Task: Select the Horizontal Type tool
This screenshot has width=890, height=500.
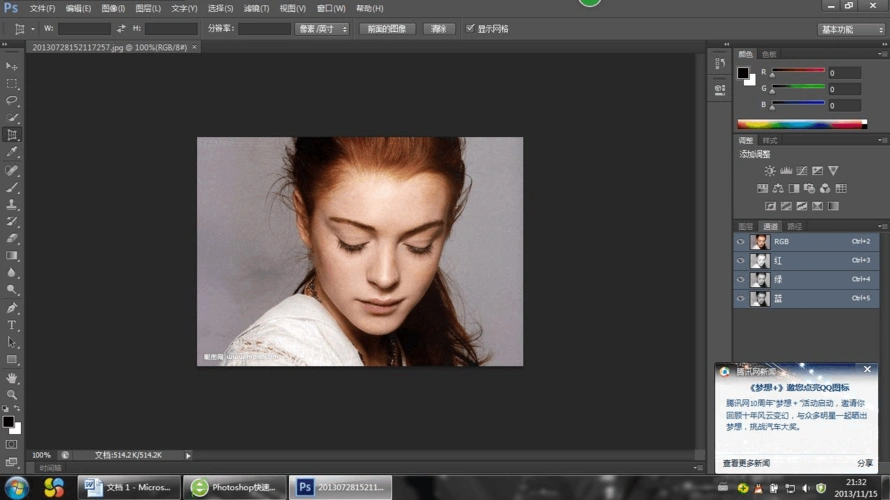Action: (x=12, y=325)
